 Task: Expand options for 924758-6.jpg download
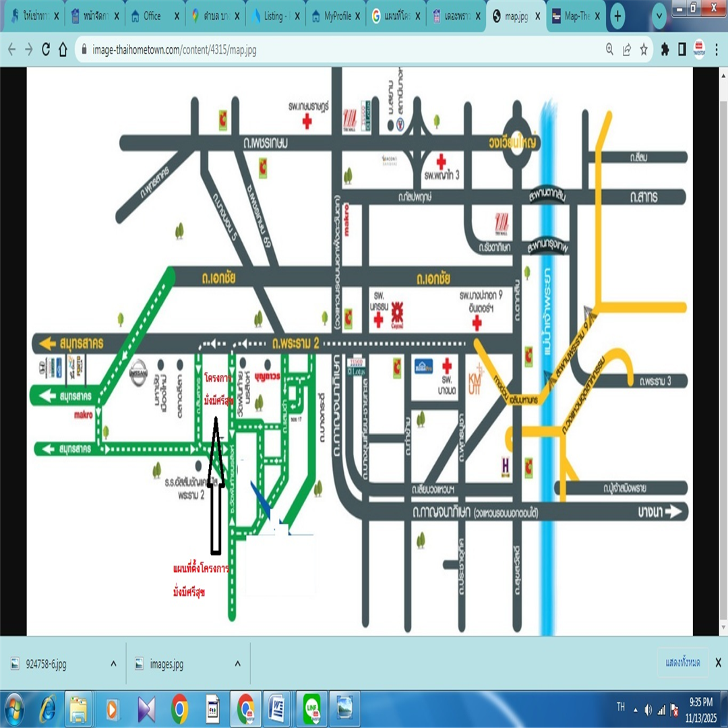tap(113, 664)
